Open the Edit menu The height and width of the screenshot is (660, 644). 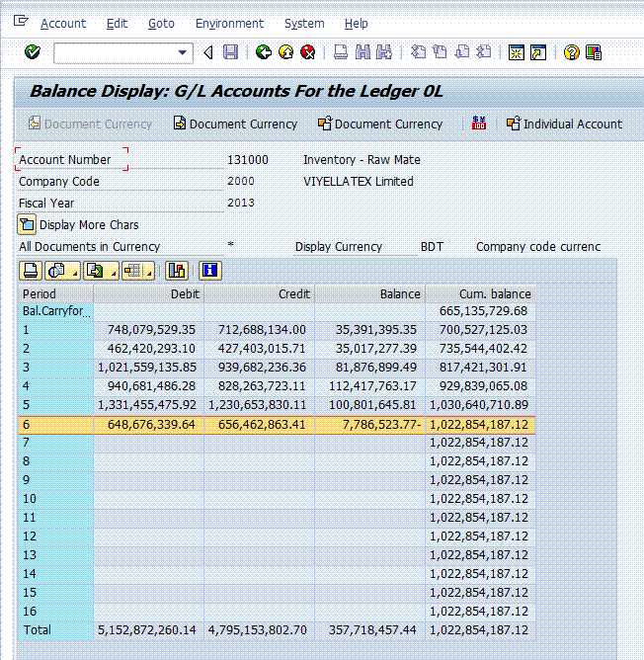(x=117, y=24)
